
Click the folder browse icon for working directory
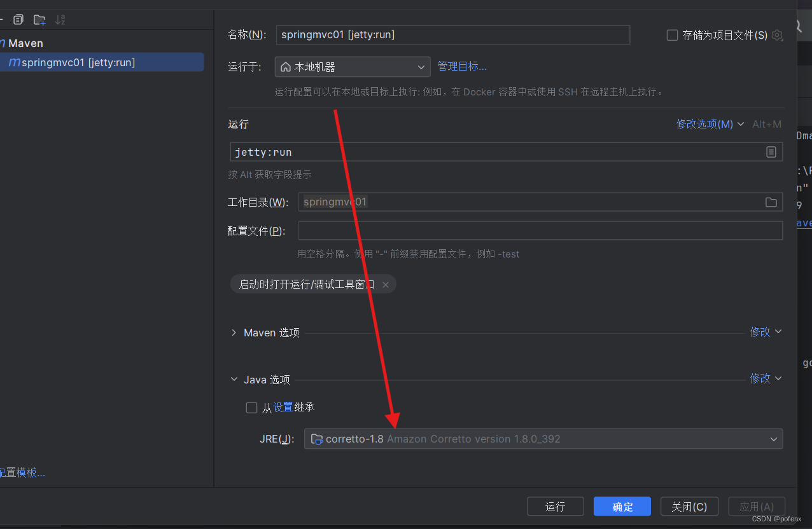click(771, 202)
